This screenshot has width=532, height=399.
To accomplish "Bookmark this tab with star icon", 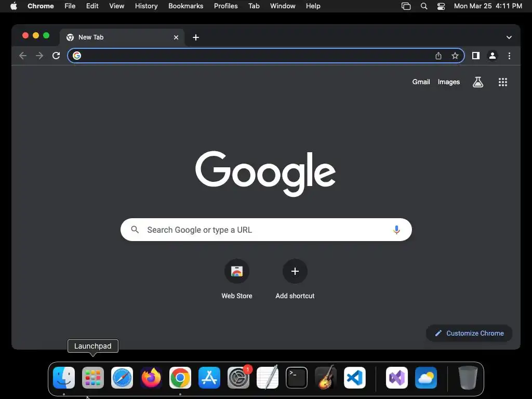I will (x=455, y=56).
